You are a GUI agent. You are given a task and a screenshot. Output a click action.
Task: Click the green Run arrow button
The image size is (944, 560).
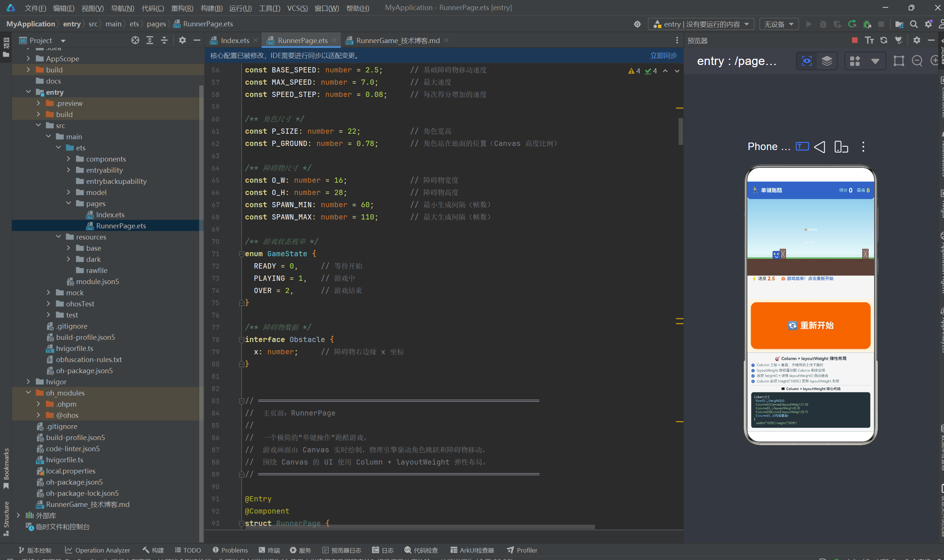[x=808, y=24]
